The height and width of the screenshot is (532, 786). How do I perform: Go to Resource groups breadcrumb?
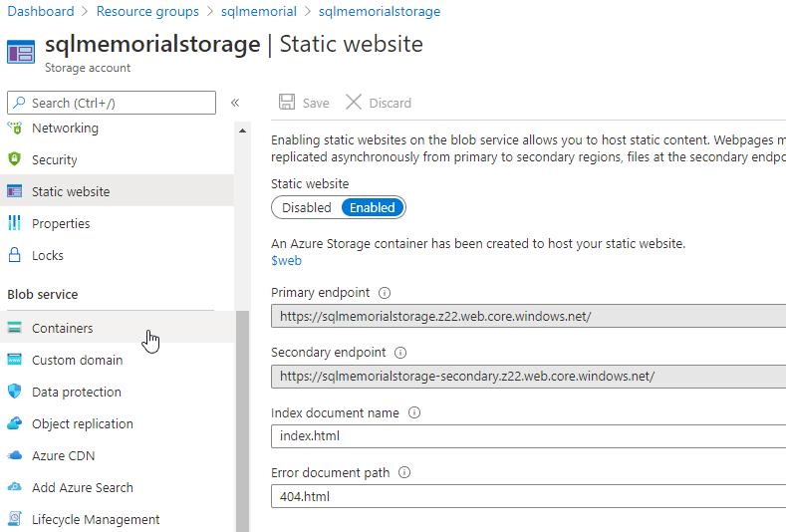pos(147,12)
